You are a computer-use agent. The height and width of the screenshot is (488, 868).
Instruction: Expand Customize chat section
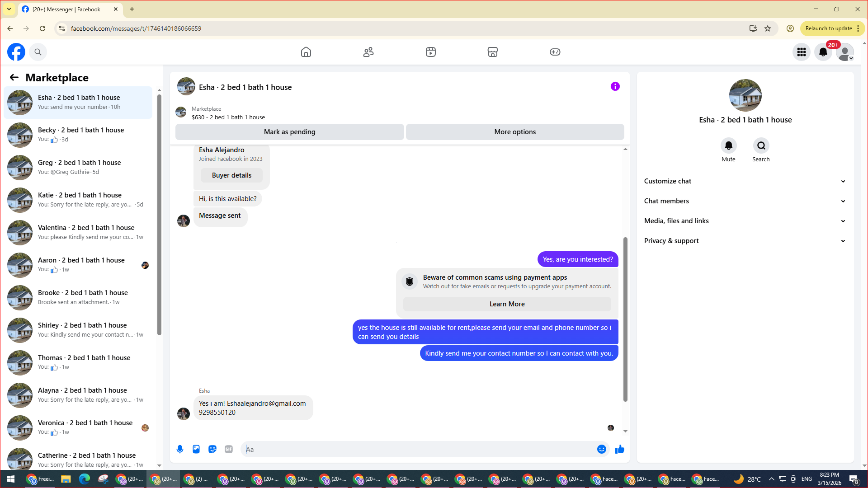coord(745,181)
